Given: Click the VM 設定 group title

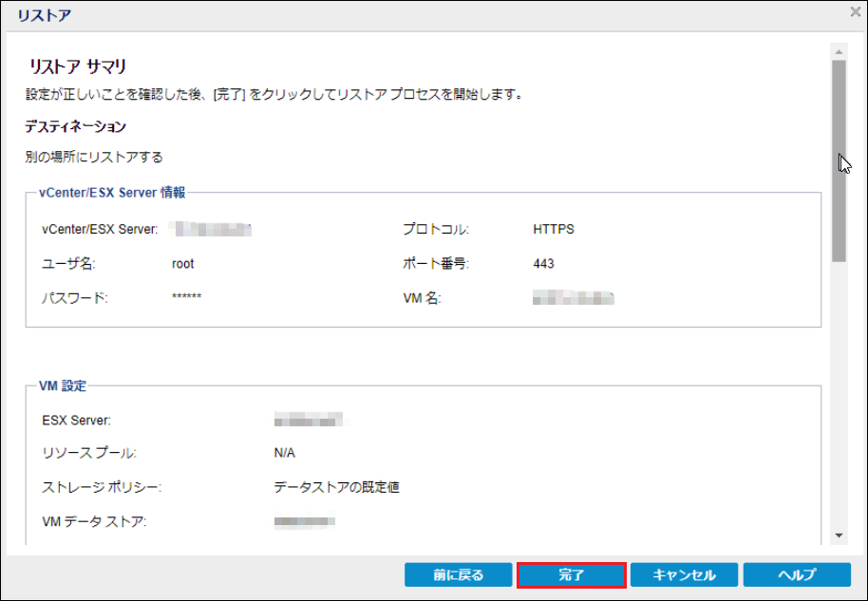Looking at the screenshot, I should pyautogui.click(x=63, y=386).
